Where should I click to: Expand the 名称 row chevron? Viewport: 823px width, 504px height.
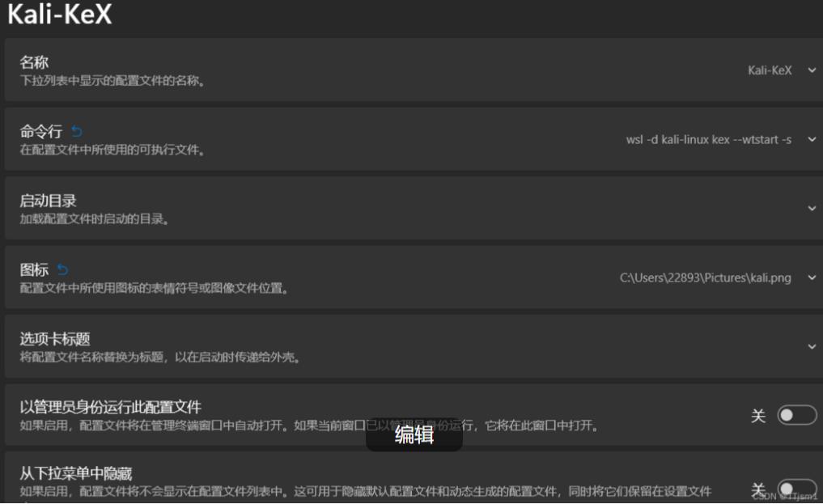point(812,70)
